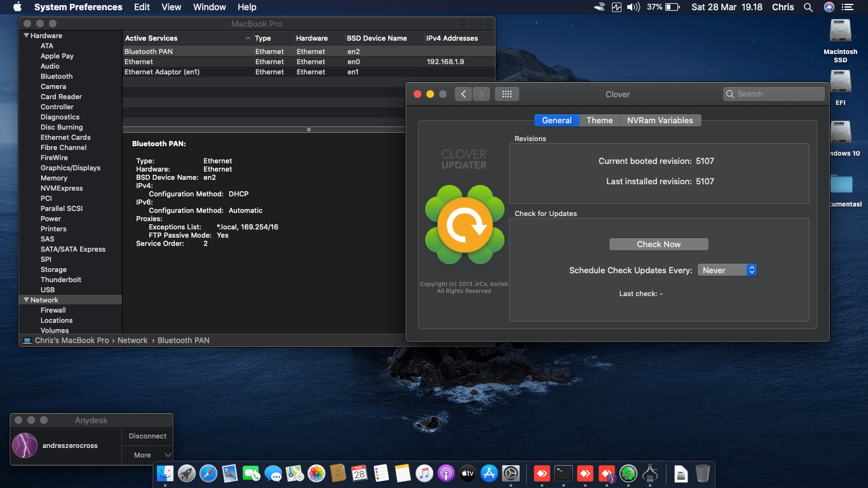This screenshot has width=868, height=488.
Task: Switch to the NVRam Variables tab
Action: pyautogui.click(x=660, y=120)
